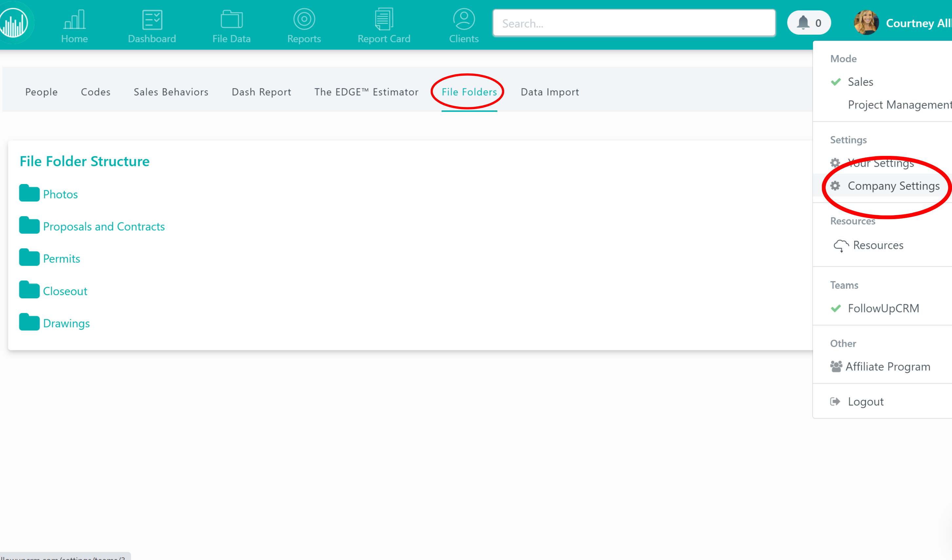Open the Data Import tab
This screenshot has height=560, width=952.
[550, 92]
